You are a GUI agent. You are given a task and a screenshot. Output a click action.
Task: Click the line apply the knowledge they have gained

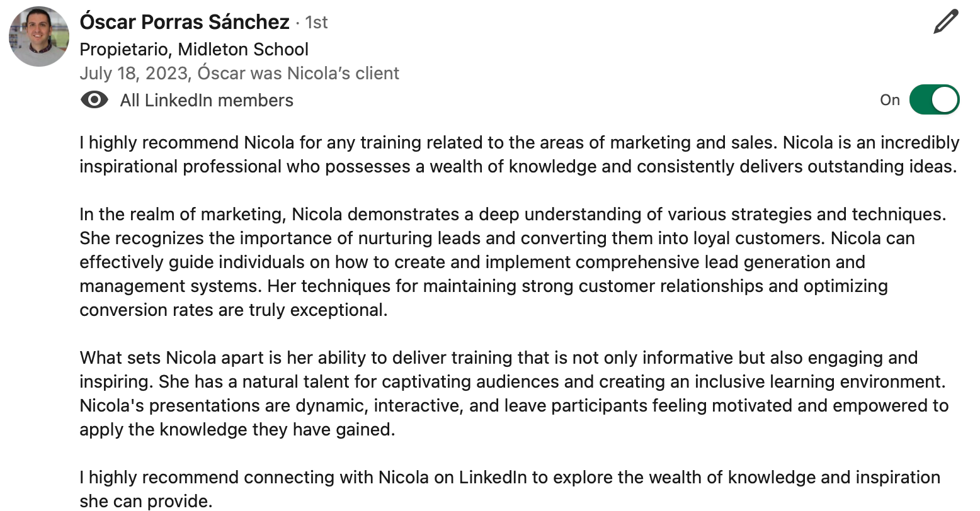pyautogui.click(x=237, y=430)
